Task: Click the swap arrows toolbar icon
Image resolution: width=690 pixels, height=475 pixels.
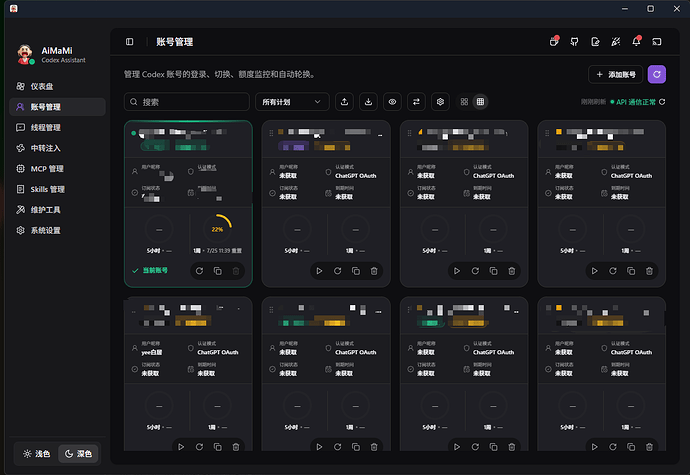Action: [416, 102]
